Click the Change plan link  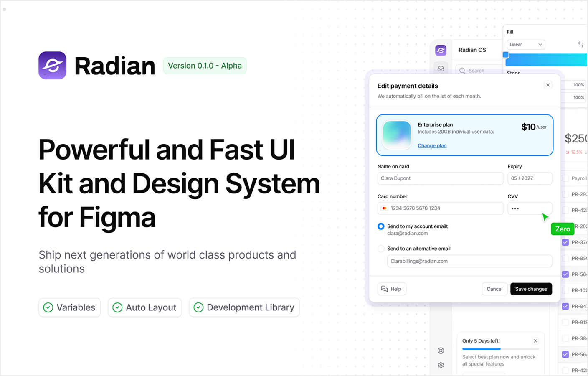tap(432, 146)
